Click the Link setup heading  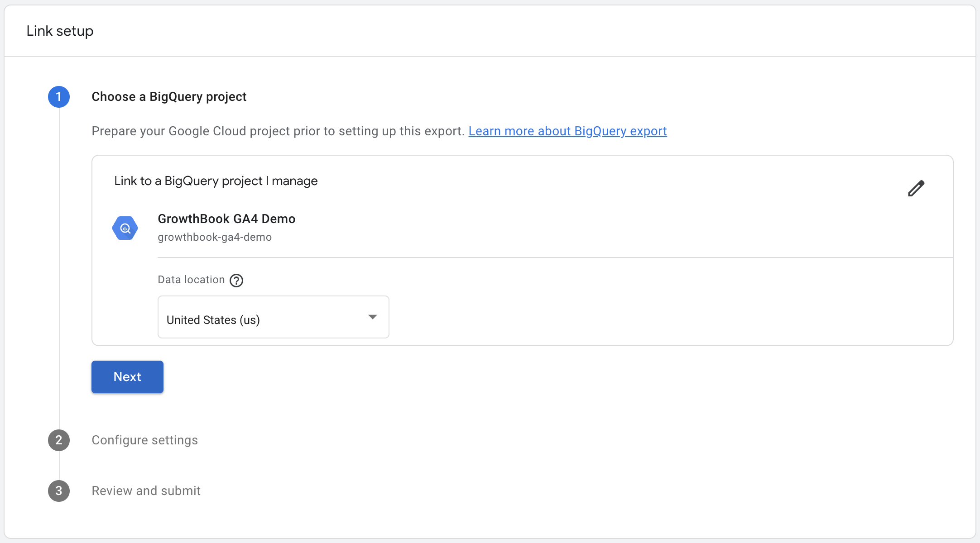[60, 31]
